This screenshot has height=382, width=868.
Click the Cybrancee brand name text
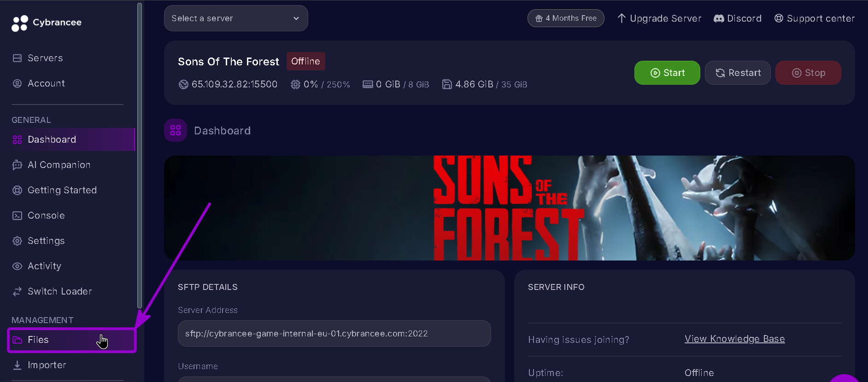pos(57,22)
